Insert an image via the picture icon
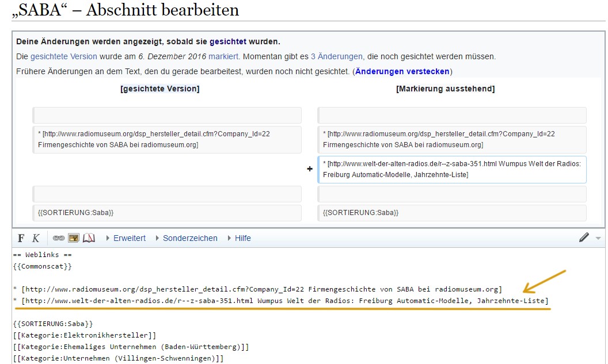The width and height of the screenshot is (608, 364). click(x=74, y=238)
